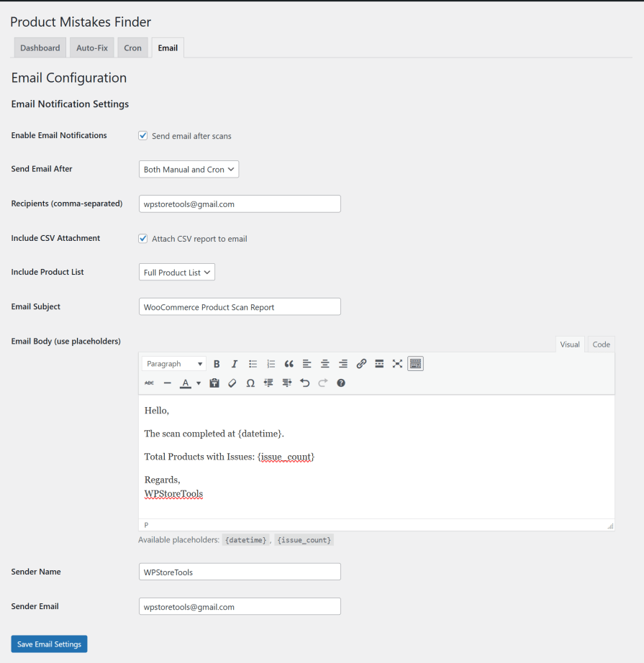Toggle bold formatting in the editor
This screenshot has width=644, height=663.
(x=217, y=364)
